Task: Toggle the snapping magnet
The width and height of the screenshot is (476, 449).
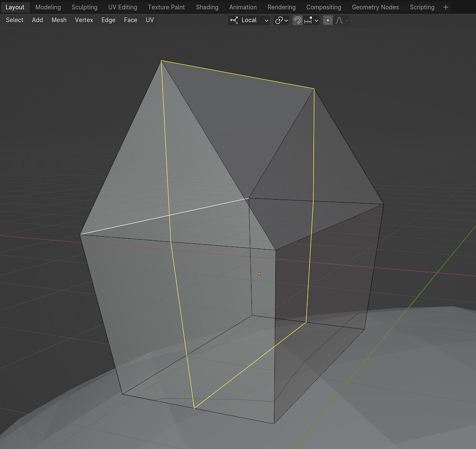Action: [297, 20]
